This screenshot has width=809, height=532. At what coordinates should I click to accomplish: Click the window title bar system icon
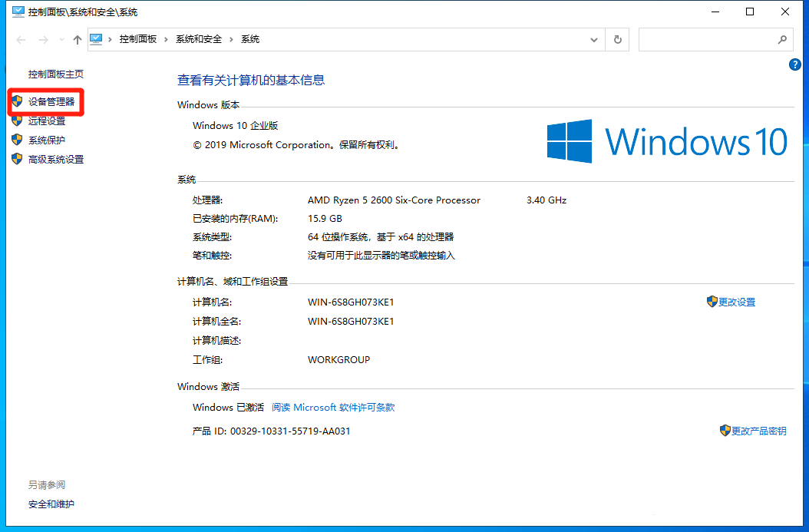pos(18,12)
